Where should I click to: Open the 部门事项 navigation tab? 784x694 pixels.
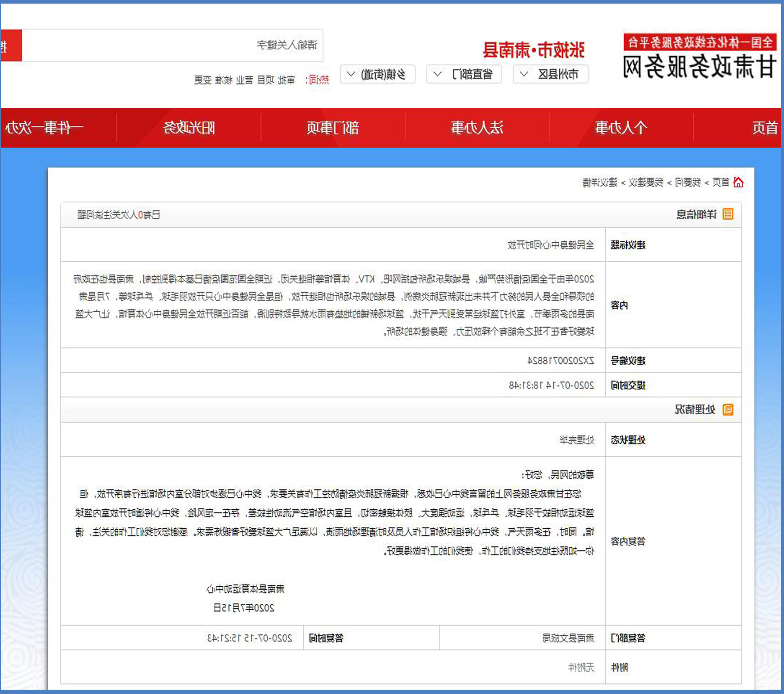tap(333, 128)
